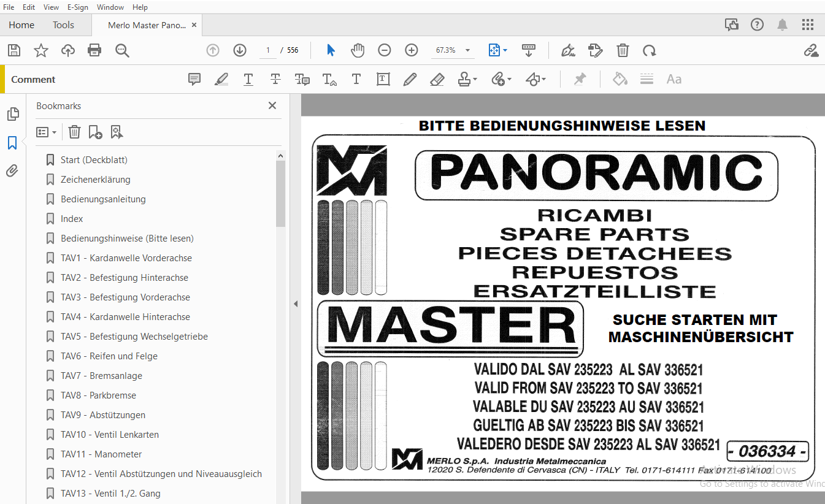Click the bookmarks panel scrollbar thumb
The height and width of the screenshot is (504, 825).
pos(281,194)
